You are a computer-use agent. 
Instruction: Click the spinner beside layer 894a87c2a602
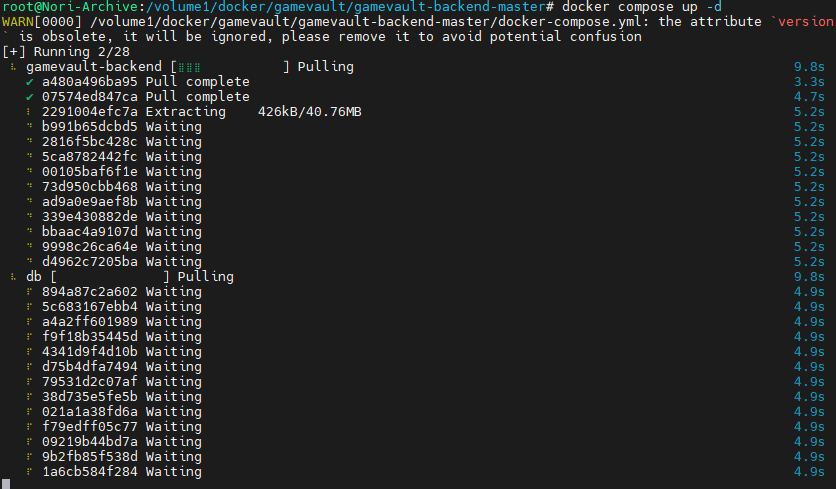[x=31, y=292]
